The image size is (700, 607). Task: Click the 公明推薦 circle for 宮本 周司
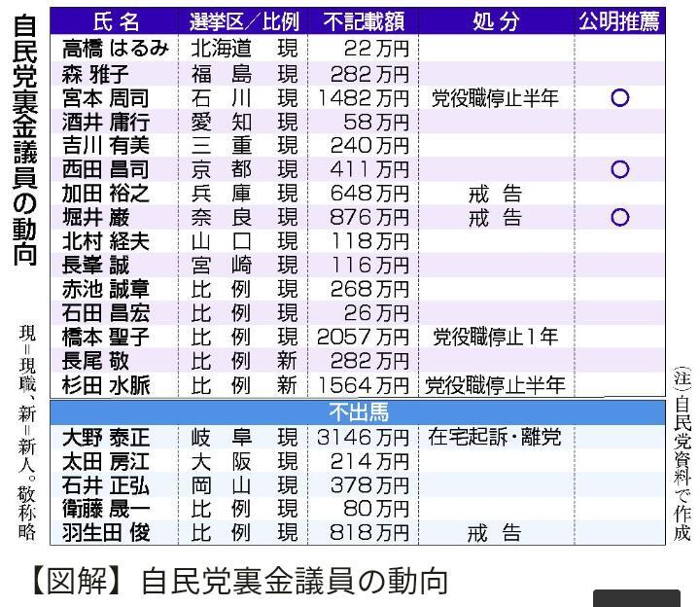(x=619, y=98)
